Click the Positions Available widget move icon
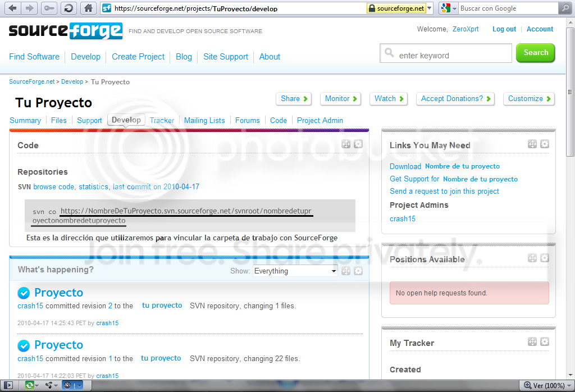The height and width of the screenshot is (392, 575). 532,258
